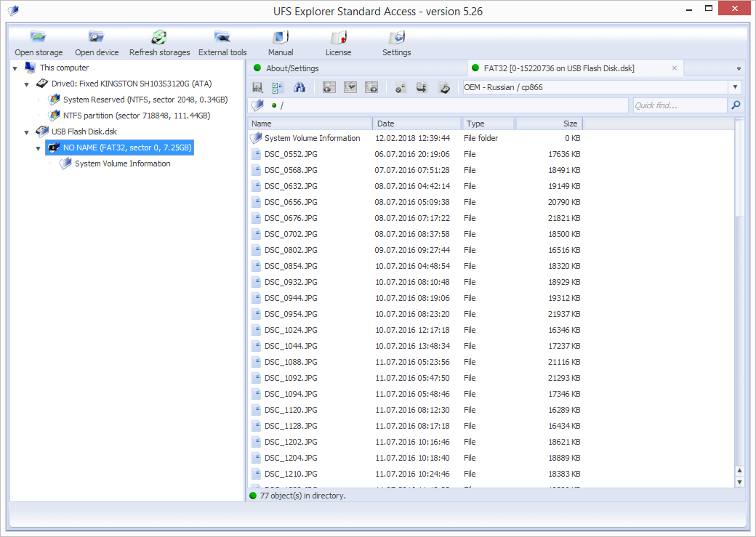756x537 pixels.
Task: Click the quick find magnifier icon
Action: click(736, 106)
